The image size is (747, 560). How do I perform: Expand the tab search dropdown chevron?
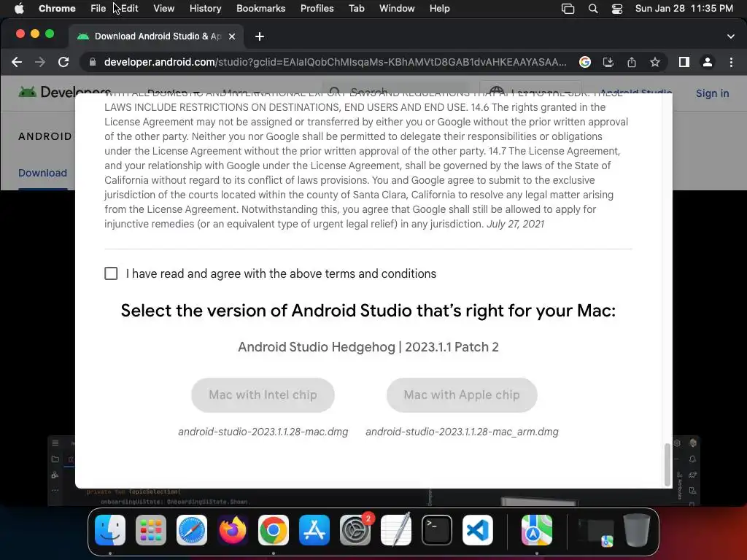(730, 36)
